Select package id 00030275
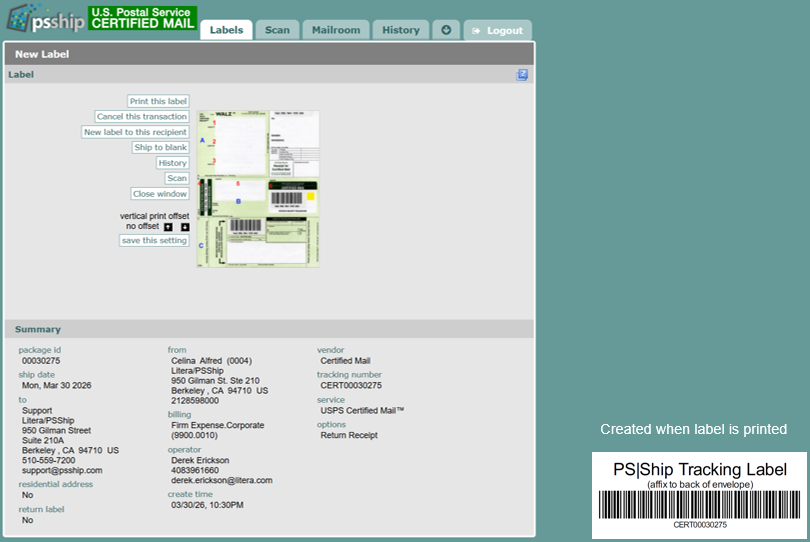The height and width of the screenshot is (542, 810). tap(41, 361)
